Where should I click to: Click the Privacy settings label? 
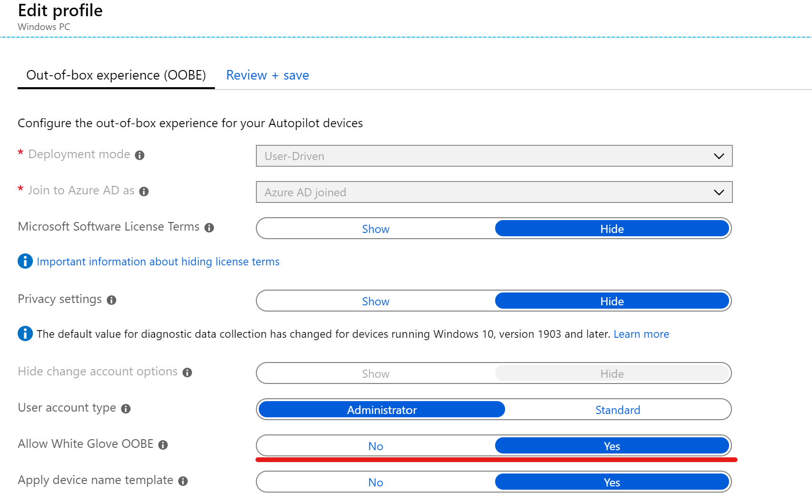pos(60,299)
